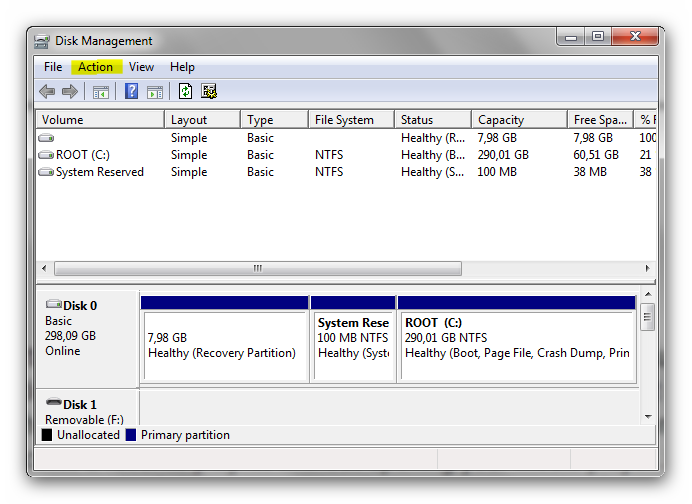This screenshot has height=504, width=692.
Task: Sort by the Status column header
Action: click(433, 120)
